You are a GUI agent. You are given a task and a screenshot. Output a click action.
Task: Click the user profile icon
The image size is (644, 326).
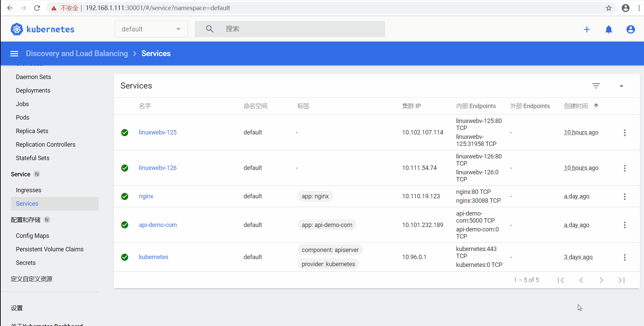click(631, 29)
